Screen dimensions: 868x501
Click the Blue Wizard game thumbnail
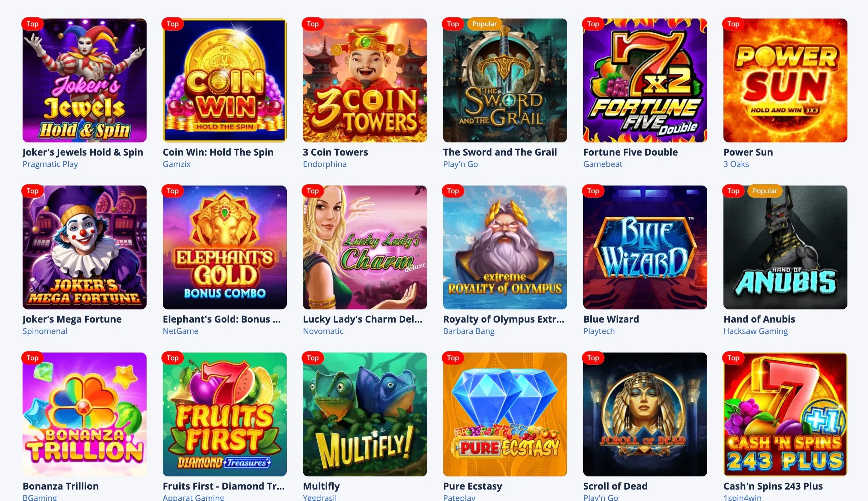pos(645,247)
